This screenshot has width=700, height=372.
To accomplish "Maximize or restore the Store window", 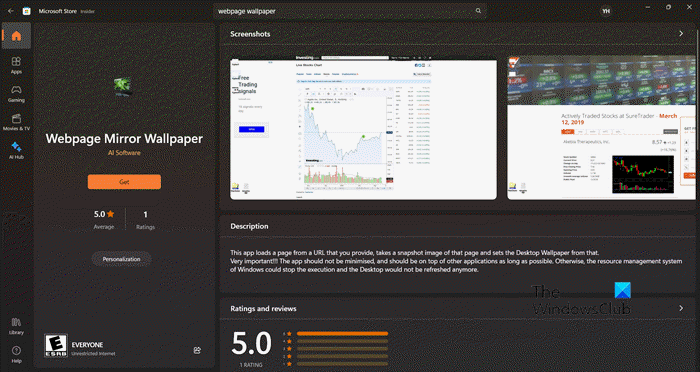I will tap(668, 7).
